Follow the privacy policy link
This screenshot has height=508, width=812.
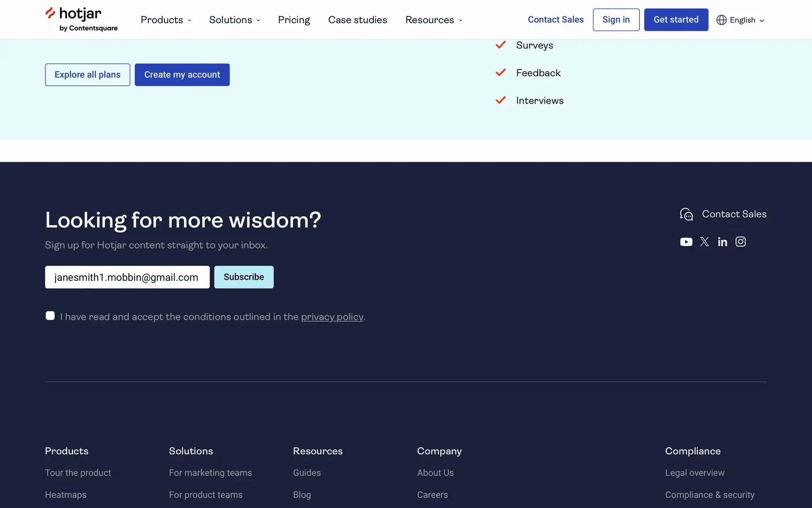332,317
